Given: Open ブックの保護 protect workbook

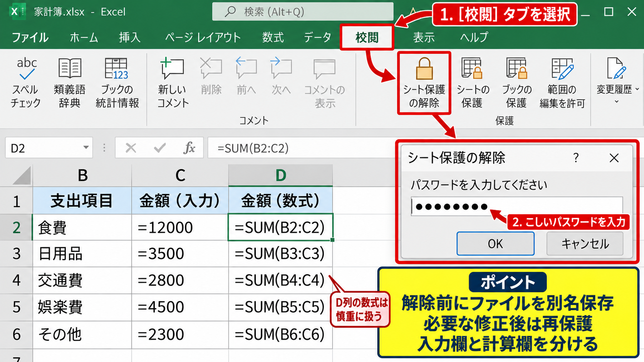Looking at the screenshot, I should tap(517, 83).
